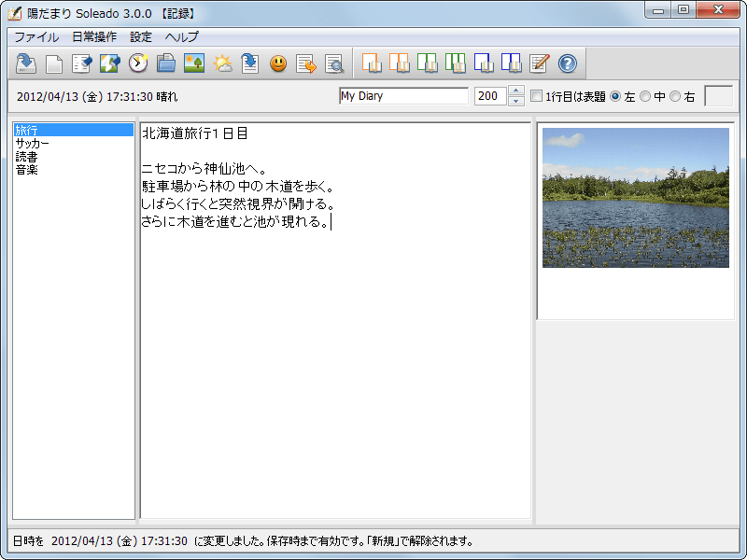The height and width of the screenshot is (560, 747).
Task: Select the 旅行 category
Action: [x=74, y=130]
